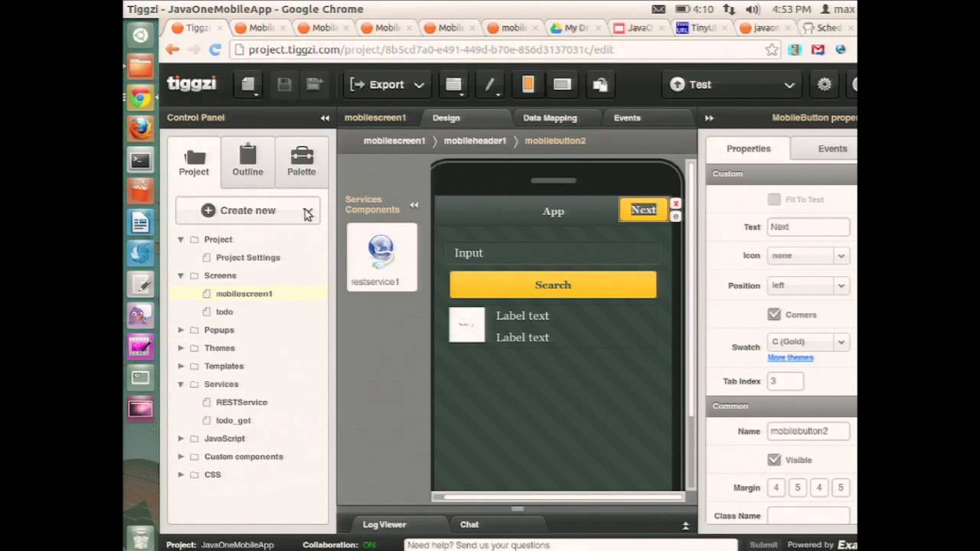
Task: Expand the Popups tree folder
Action: [181, 330]
